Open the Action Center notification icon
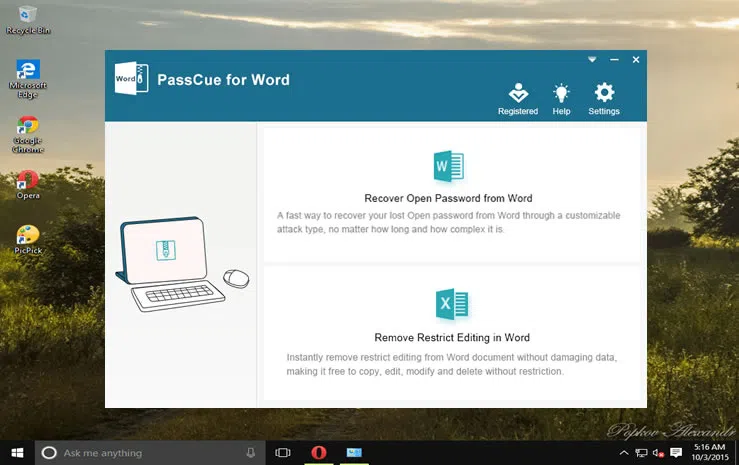The height and width of the screenshot is (465, 739). tap(676, 453)
